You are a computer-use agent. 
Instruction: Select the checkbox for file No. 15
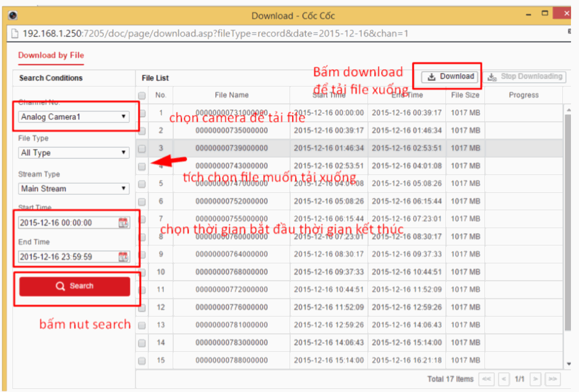[x=142, y=360]
